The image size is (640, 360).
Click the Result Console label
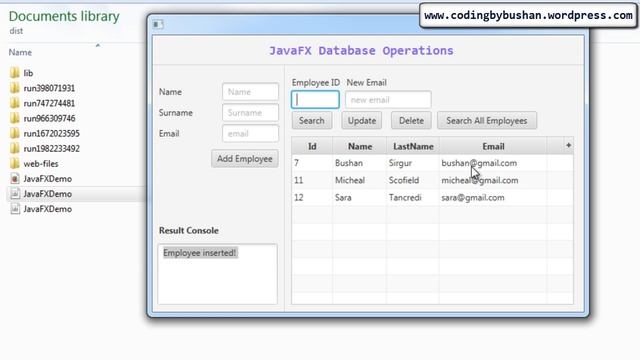click(189, 231)
